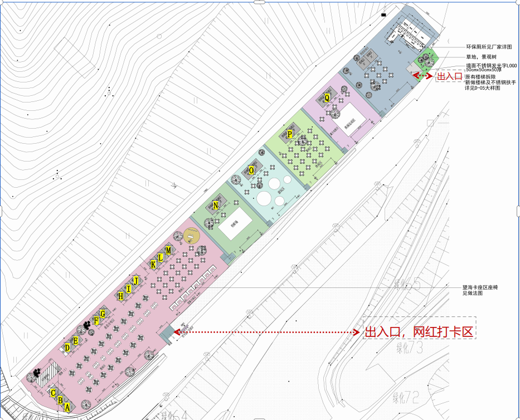
Task: Click the '环保厕所见厂家详图' annotation text
Action: (x=493, y=48)
